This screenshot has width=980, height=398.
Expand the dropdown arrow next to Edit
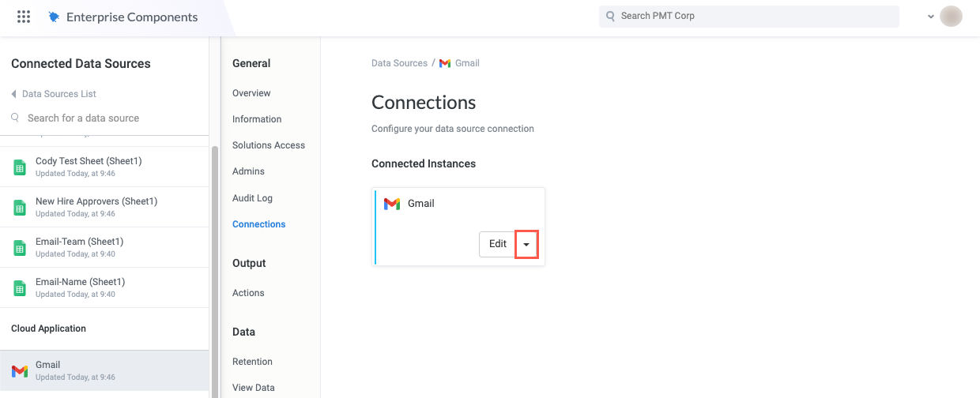point(526,244)
